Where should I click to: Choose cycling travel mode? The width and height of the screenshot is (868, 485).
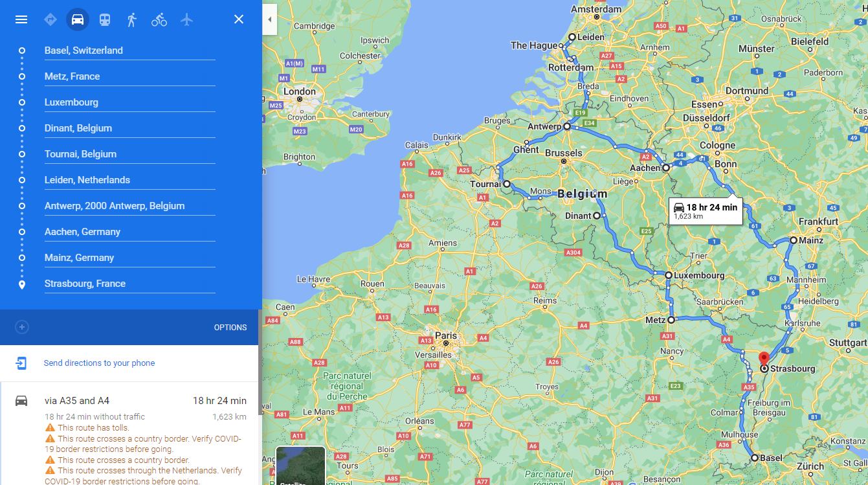(159, 19)
